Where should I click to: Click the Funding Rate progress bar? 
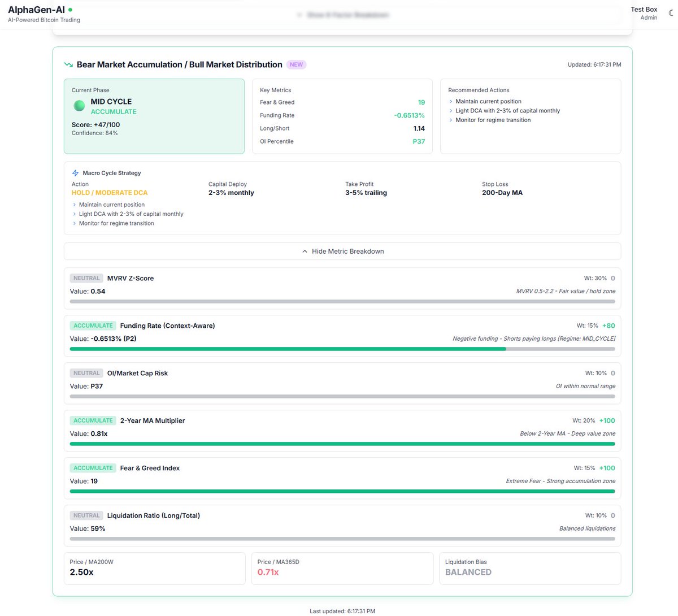pyautogui.click(x=342, y=349)
